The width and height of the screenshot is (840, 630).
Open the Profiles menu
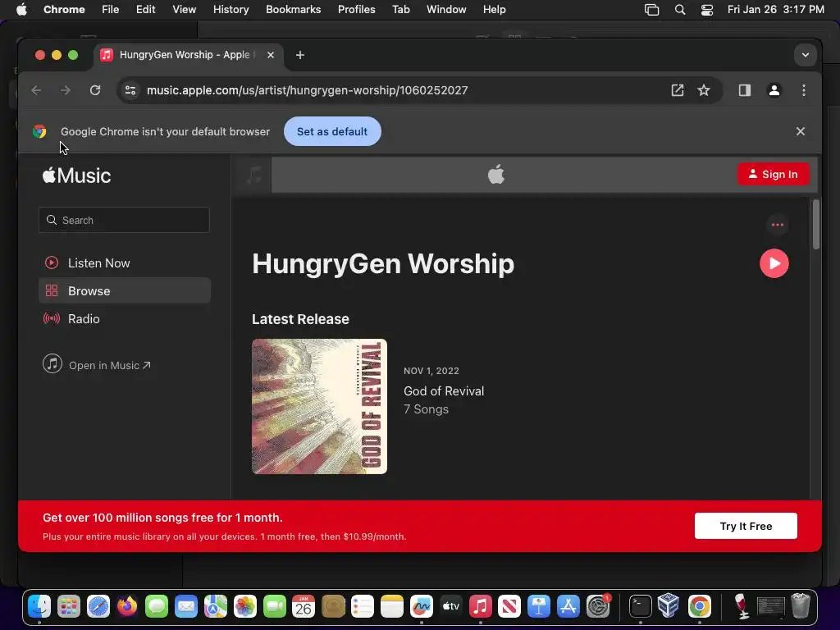coord(356,10)
